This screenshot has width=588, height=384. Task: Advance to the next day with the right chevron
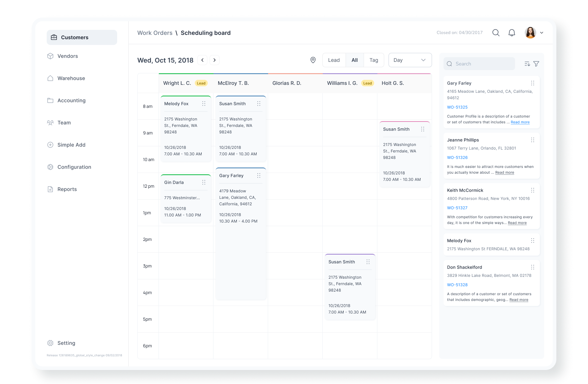[214, 60]
